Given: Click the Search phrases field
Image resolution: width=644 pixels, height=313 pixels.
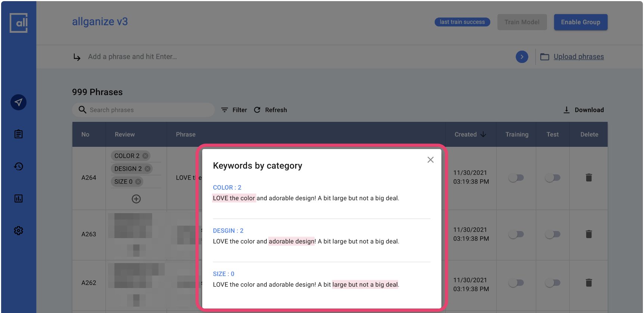Looking at the screenshot, I should (x=149, y=110).
